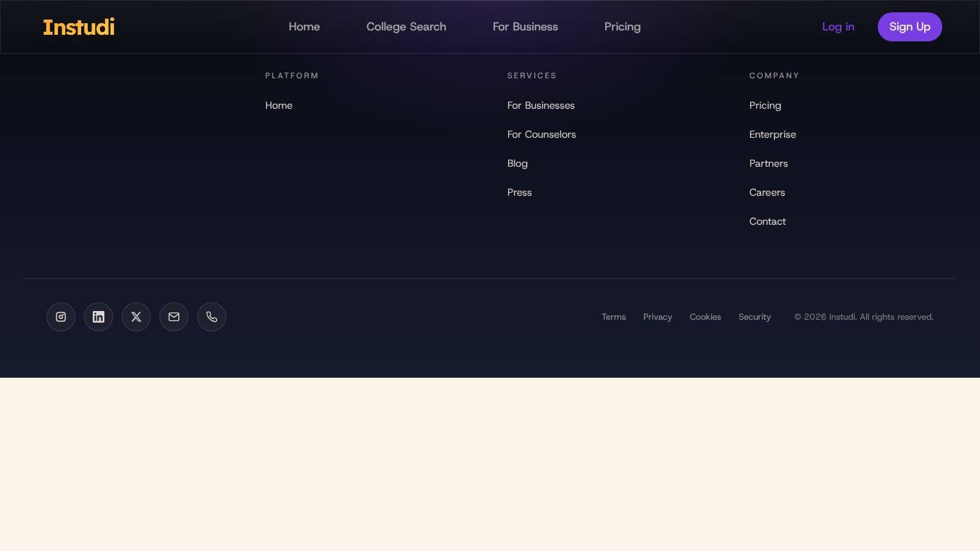Click the Sign Up button
This screenshot has width=980, height=551.
pyautogui.click(x=910, y=27)
